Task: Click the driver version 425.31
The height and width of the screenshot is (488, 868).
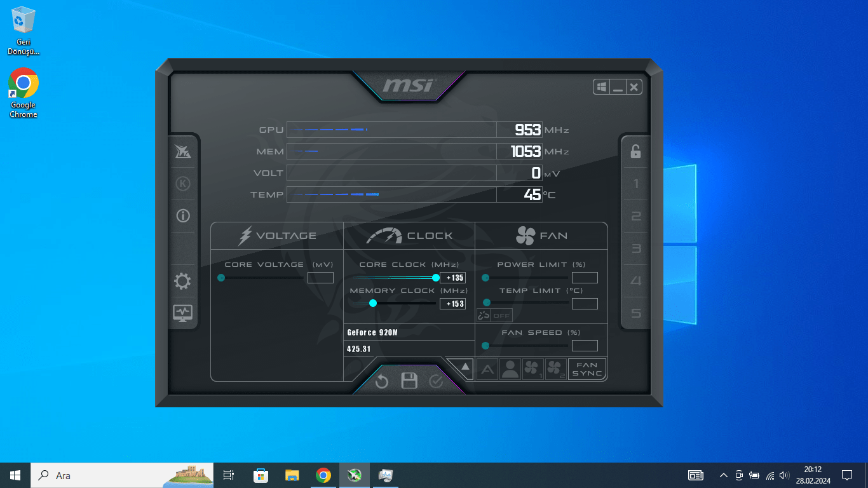Action: pos(359,349)
